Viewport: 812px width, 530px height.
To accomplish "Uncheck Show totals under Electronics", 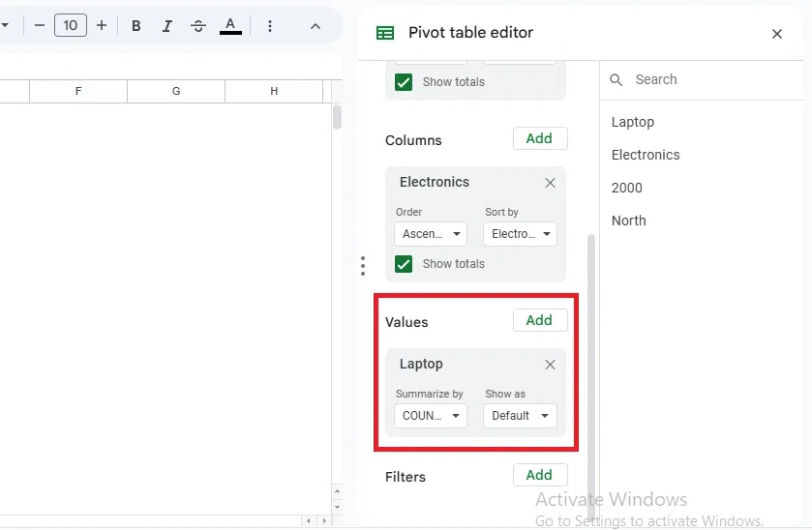I will [x=404, y=264].
